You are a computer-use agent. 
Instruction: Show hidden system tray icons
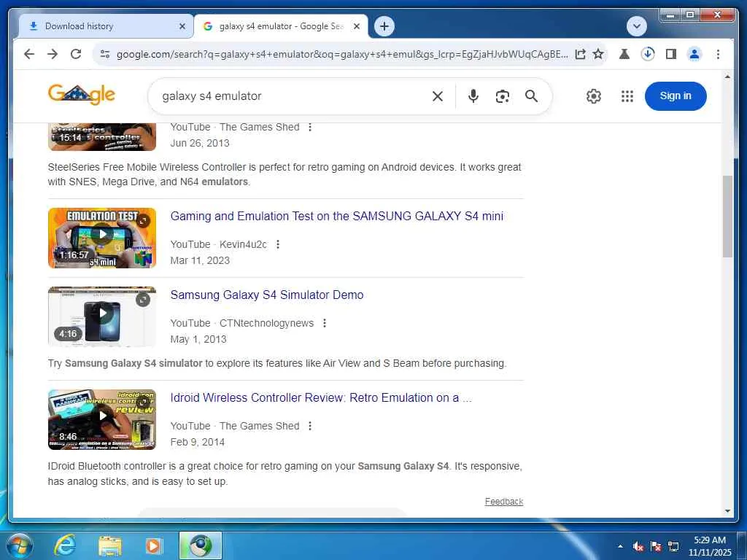coord(620,546)
